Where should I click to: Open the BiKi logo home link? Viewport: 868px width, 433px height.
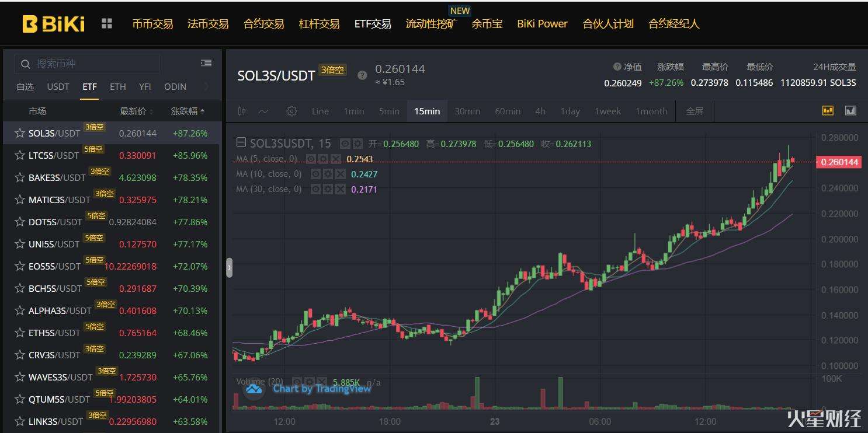[x=53, y=24]
